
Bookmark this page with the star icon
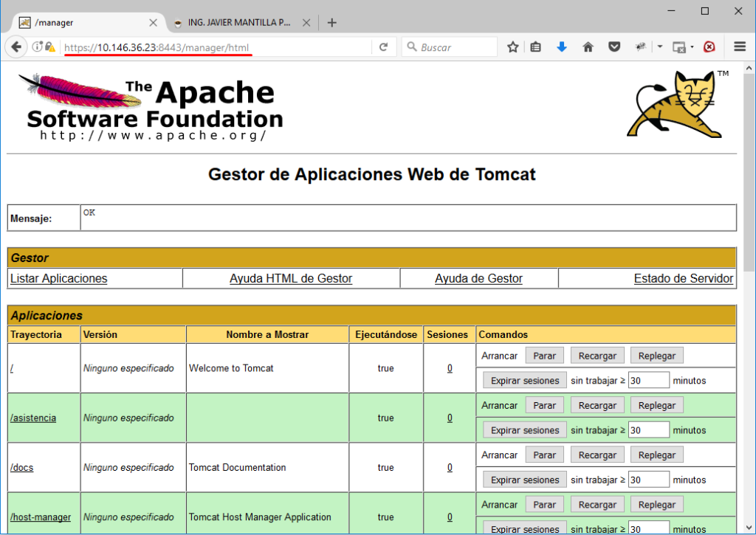tap(512, 46)
